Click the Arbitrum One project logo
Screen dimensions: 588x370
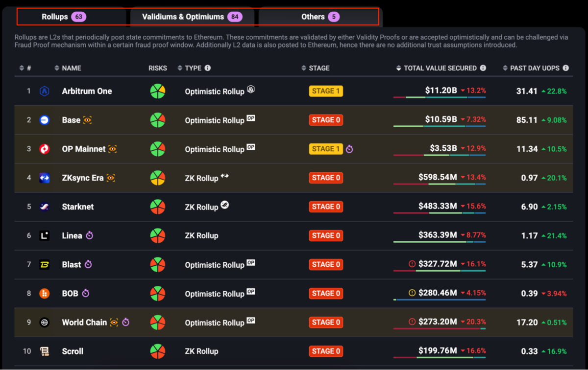45,91
